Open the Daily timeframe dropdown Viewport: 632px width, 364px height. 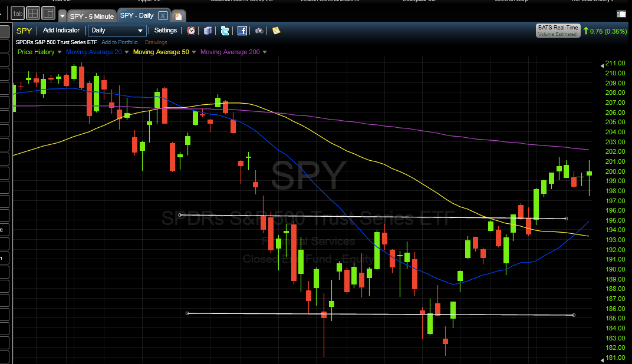click(117, 30)
